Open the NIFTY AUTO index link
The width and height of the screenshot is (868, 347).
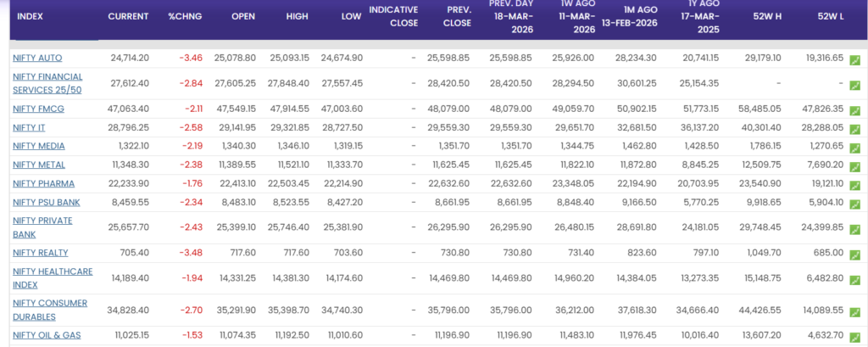click(x=37, y=58)
